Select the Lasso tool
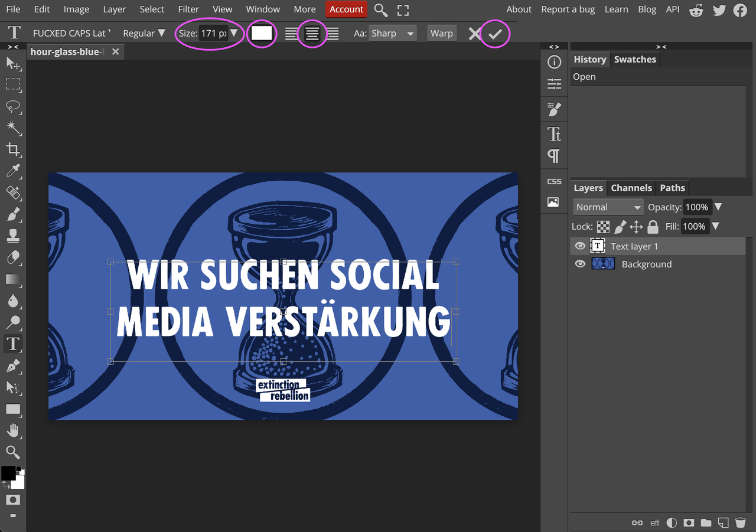Image resolution: width=756 pixels, height=532 pixels. tap(13, 106)
